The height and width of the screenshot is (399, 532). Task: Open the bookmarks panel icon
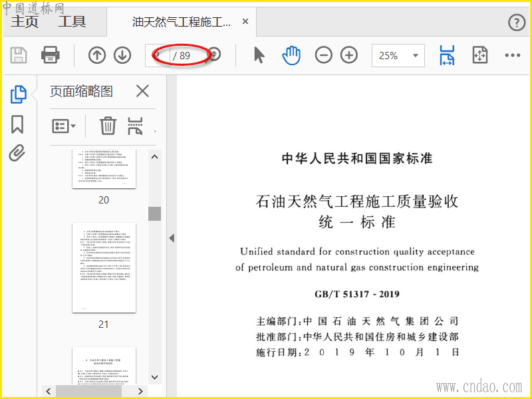point(17,124)
